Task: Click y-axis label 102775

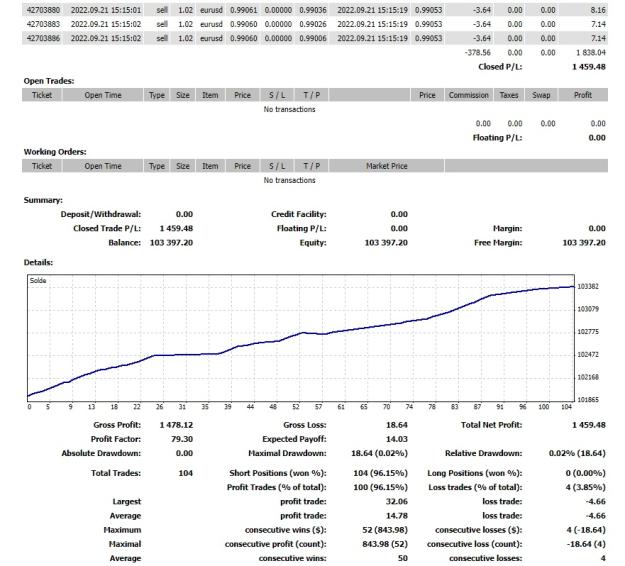Action: (x=588, y=332)
